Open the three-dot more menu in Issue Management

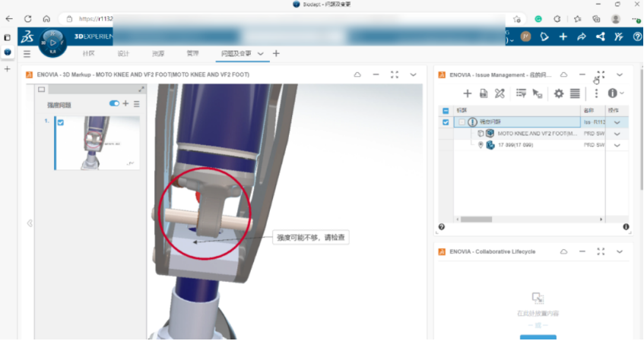(x=596, y=93)
